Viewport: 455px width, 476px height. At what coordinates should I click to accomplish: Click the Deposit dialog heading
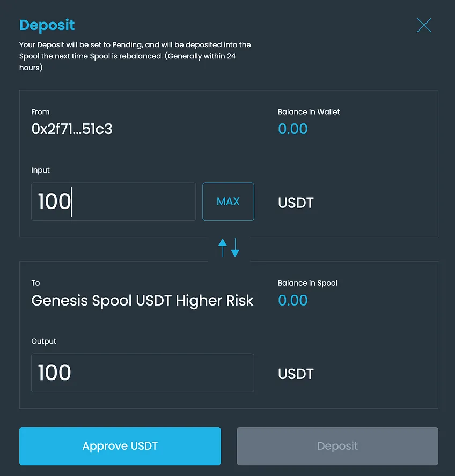(47, 25)
